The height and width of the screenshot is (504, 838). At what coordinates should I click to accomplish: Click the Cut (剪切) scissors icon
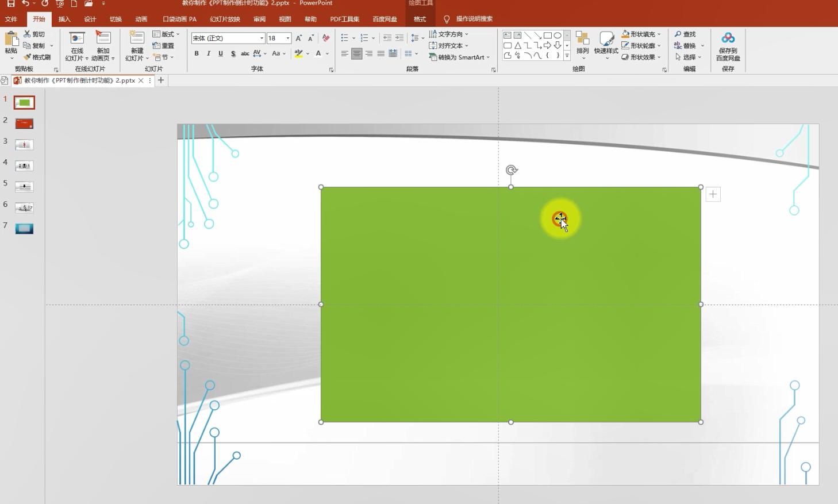click(27, 34)
